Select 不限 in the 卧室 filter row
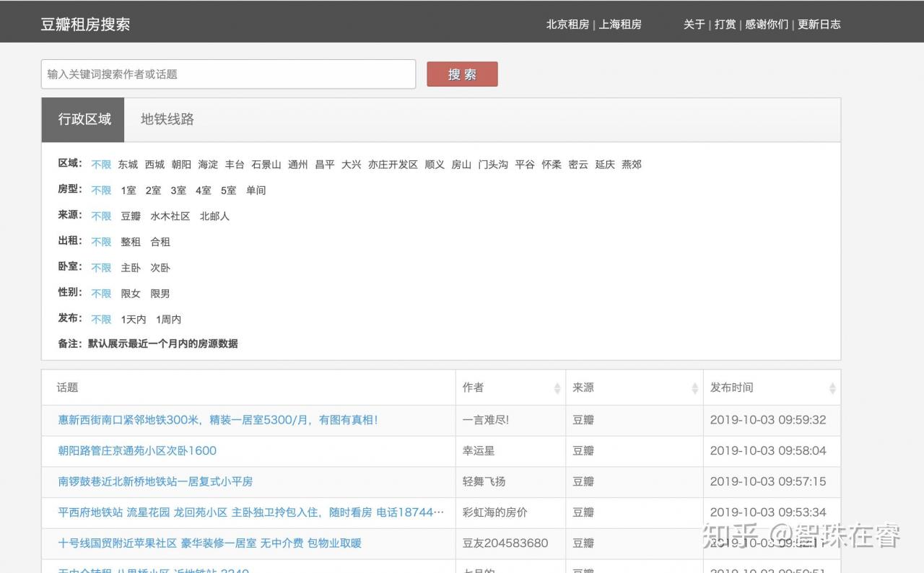The height and width of the screenshot is (573, 924). click(x=101, y=268)
